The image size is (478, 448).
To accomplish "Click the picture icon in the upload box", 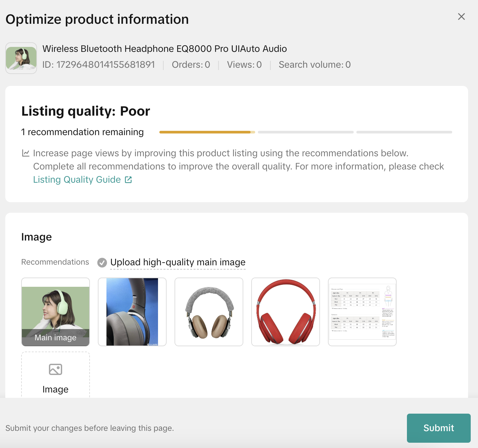I will 56,369.
